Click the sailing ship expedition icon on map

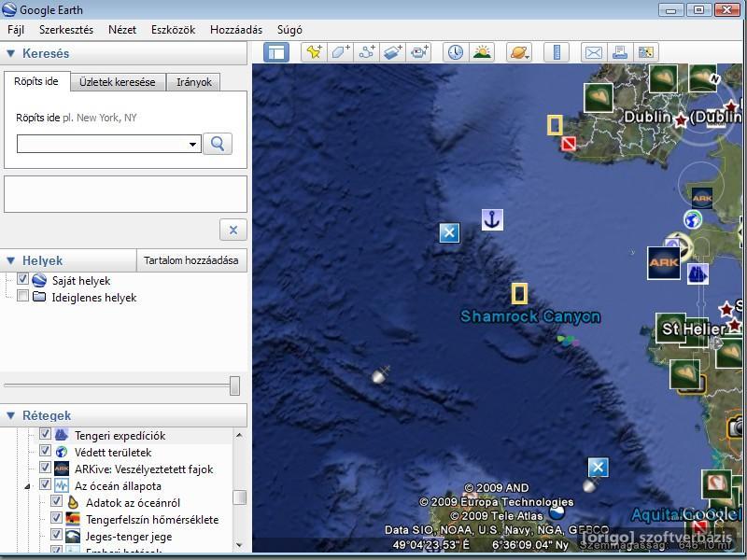(x=698, y=274)
